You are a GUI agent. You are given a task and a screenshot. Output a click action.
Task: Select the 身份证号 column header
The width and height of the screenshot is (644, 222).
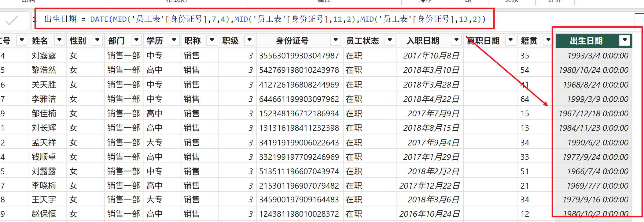pyautogui.click(x=292, y=41)
